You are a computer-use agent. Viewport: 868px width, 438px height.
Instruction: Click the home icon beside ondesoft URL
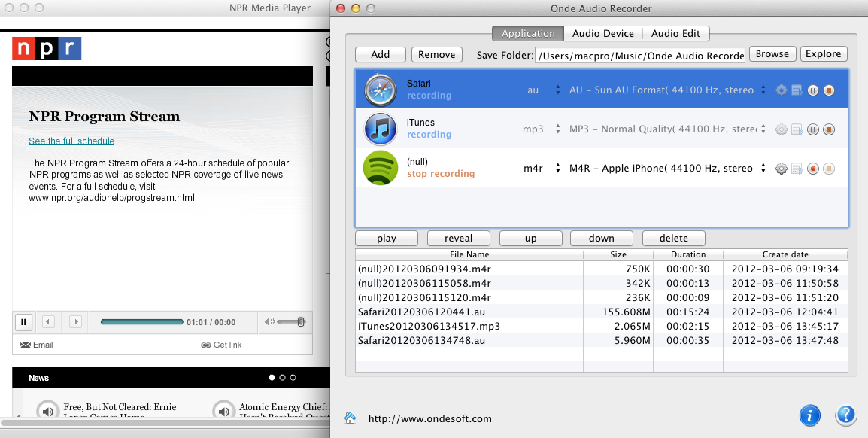click(350, 418)
